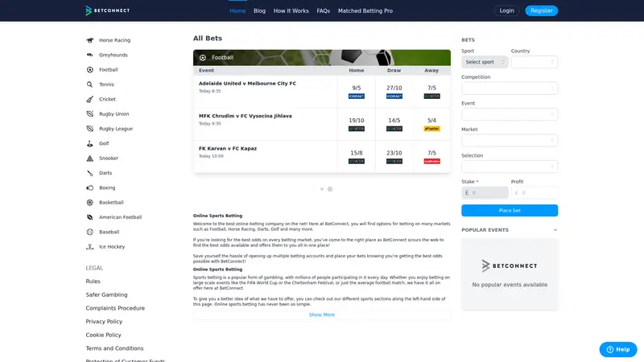644x362 pixels.
Task: Select the Golf icon in sidebar
Action: point(90,144)
